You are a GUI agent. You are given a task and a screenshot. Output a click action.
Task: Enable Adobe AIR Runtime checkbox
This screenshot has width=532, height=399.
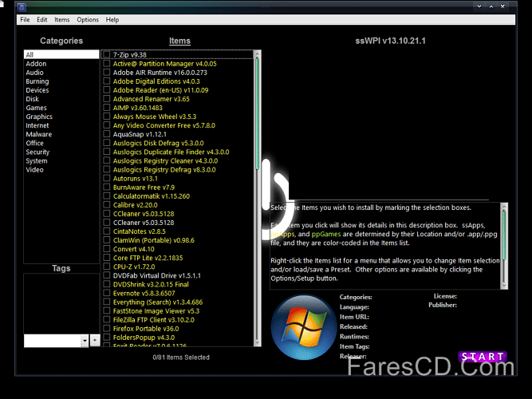pyautogui.click(x=107, y=73)
